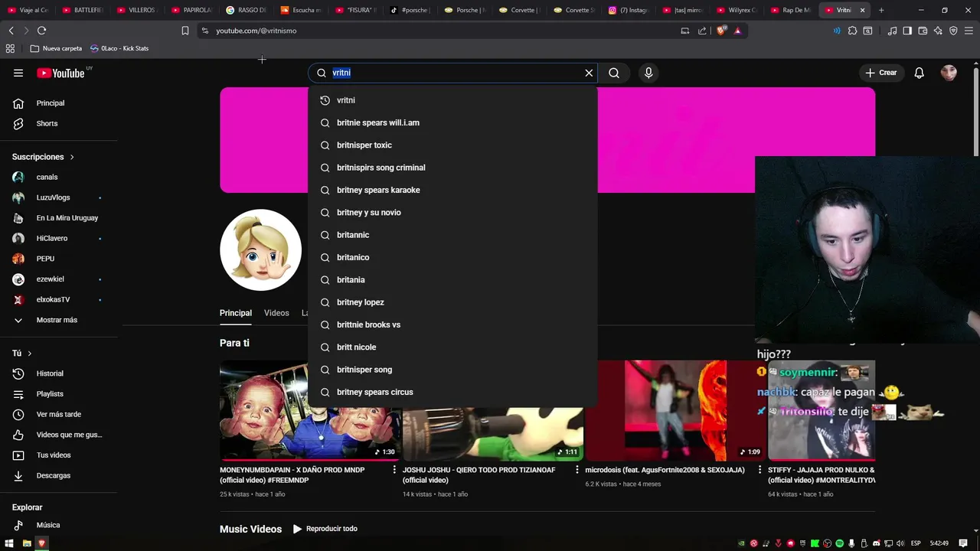Viewport: 980px width, 551px height.
Task: Open Spotify tray icon
Action: (840, 543)
